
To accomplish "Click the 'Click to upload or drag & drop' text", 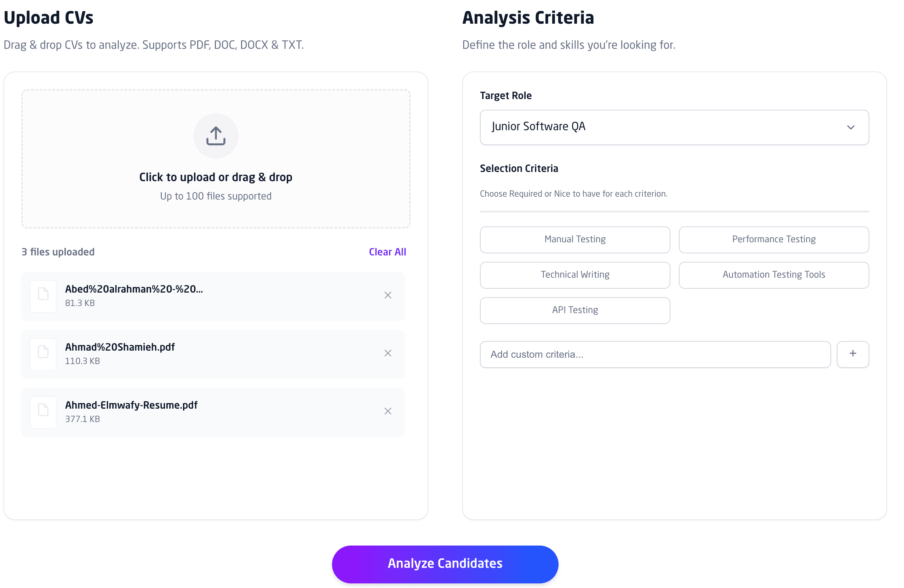I will click(216, 177).
